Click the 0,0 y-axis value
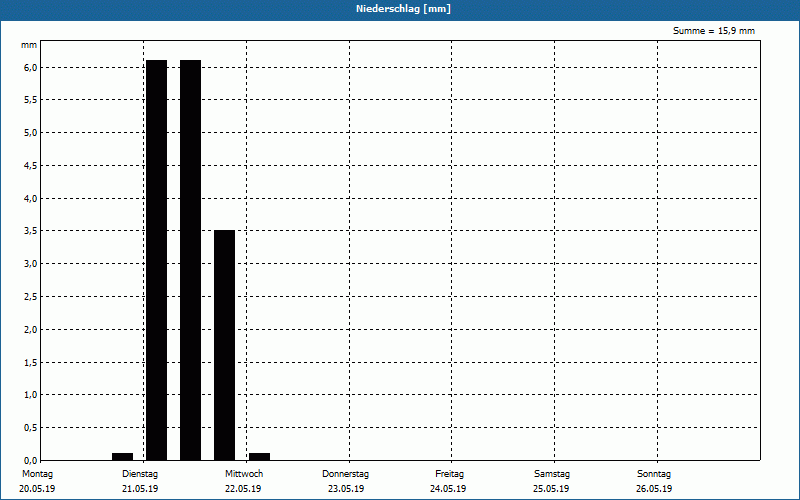Viewport: 800px width, 500px height. [30, 461]
